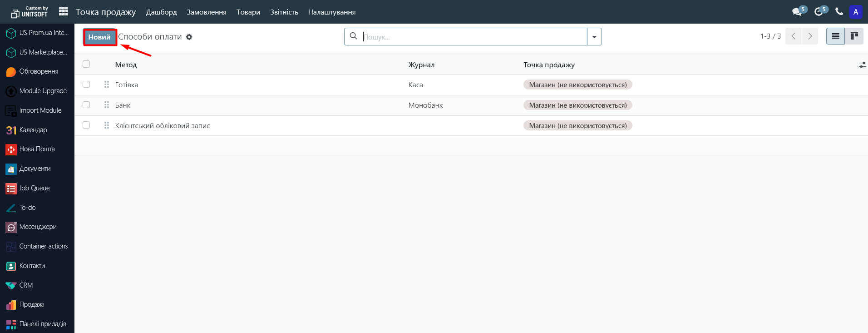
Task: Open optional columns settings in table header
Action: pos(862,65)
